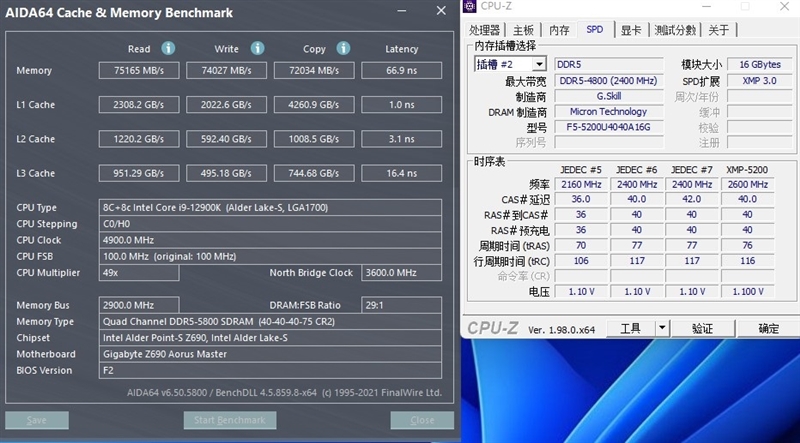
Task: Click the Memory Read value 75165 MB/s
Action: pyautogui.click(x=139, y=70)
